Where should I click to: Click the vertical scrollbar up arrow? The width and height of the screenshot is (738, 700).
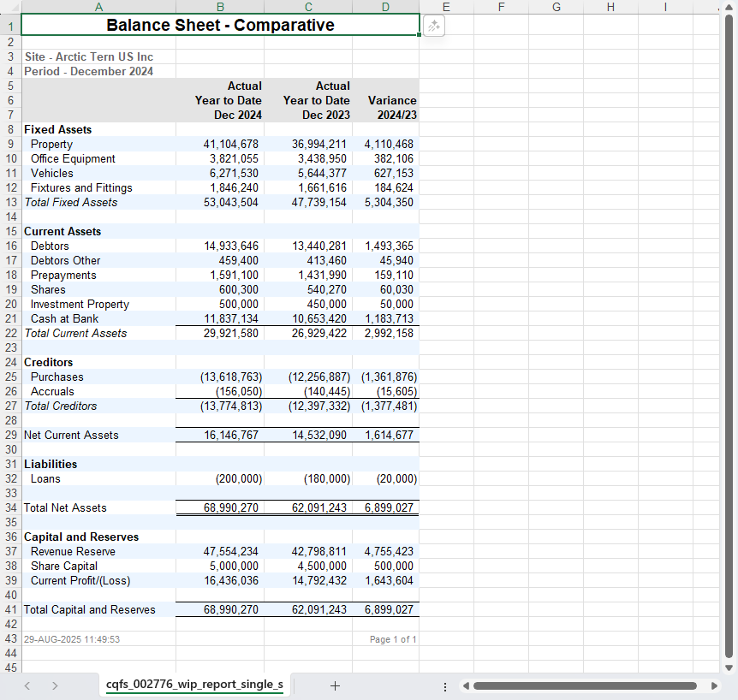tap(729, 8)
